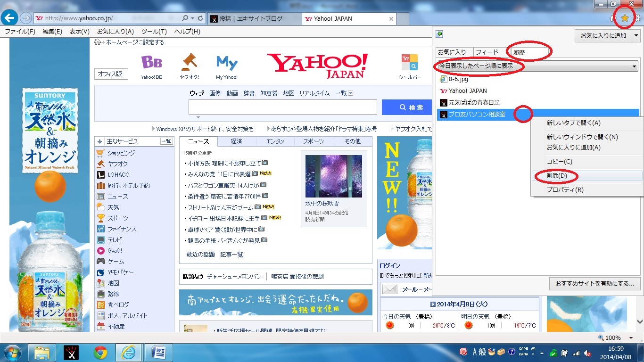Expand the 一覧 search category dropdown

(350, 93)
